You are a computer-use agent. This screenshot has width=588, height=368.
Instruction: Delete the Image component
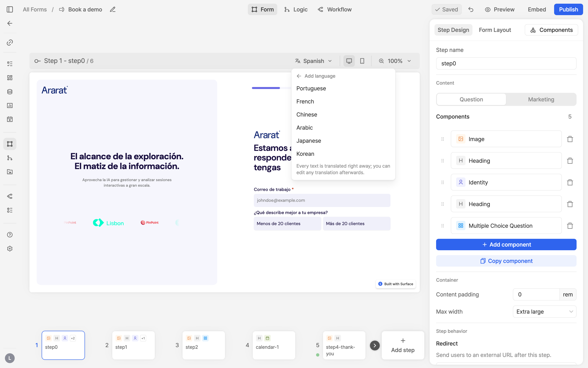pos(570,139)
